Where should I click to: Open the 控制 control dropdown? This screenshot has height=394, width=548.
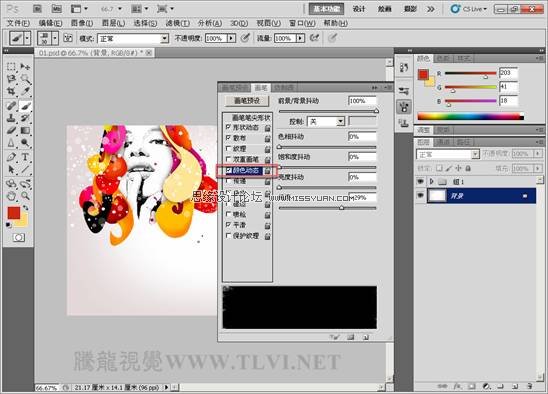click(x=326, y=121)
